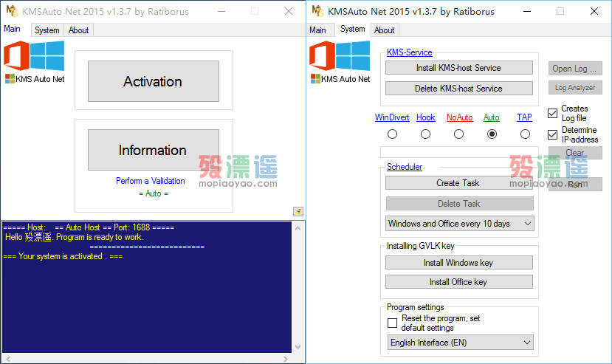Switch to System tab in left window
Image resolution: width=612 pixels, height=364 pixels.
47,30
